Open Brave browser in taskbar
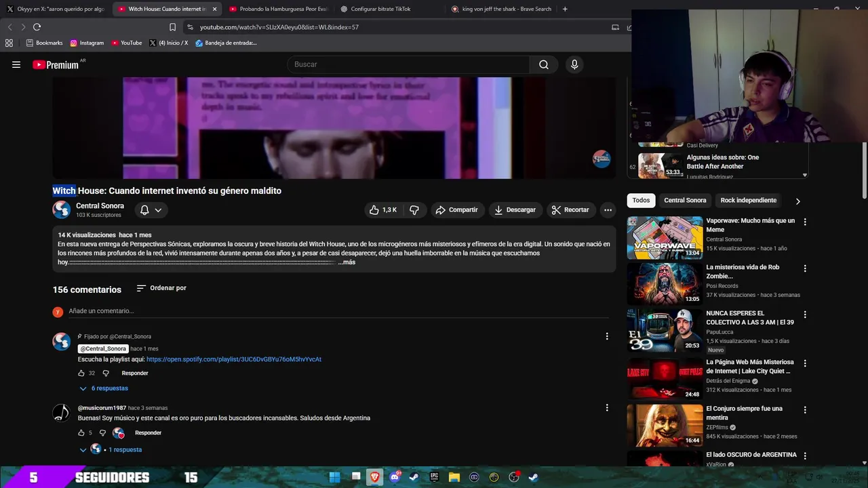Image resolution: width=868 pixels, height=488 pixels. tap(374, 477)
